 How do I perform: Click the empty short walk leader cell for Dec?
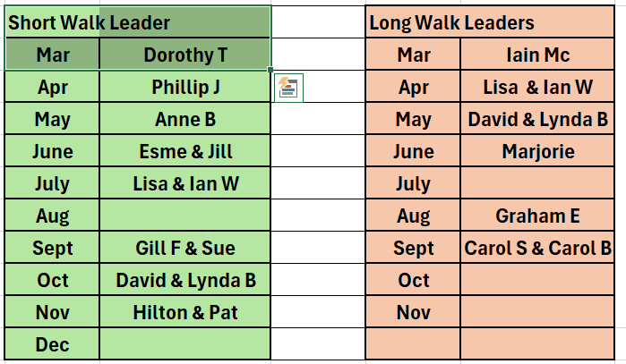tap(185, 345)
